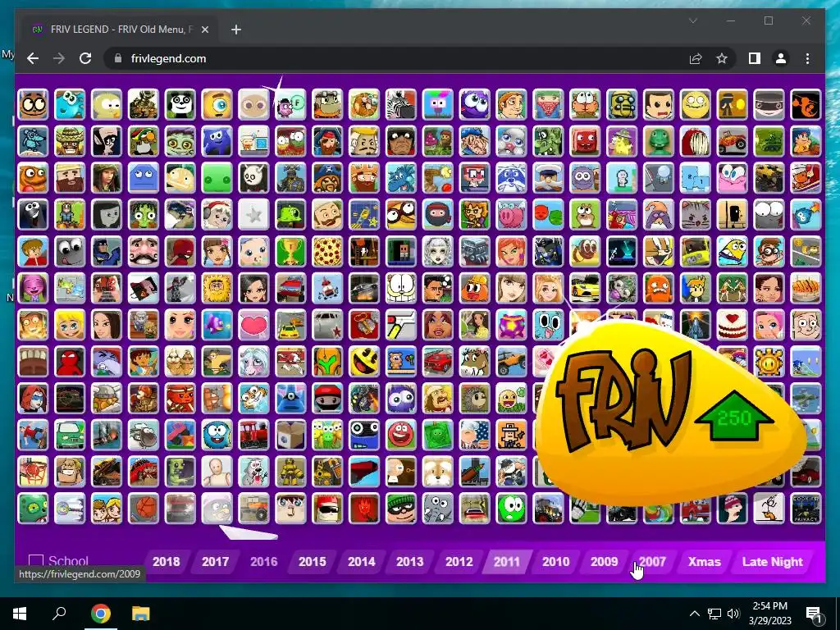The height and width of the screenshot is (630, 840).
Task: Open the pink pig game icon
Action: pos(511,214)
